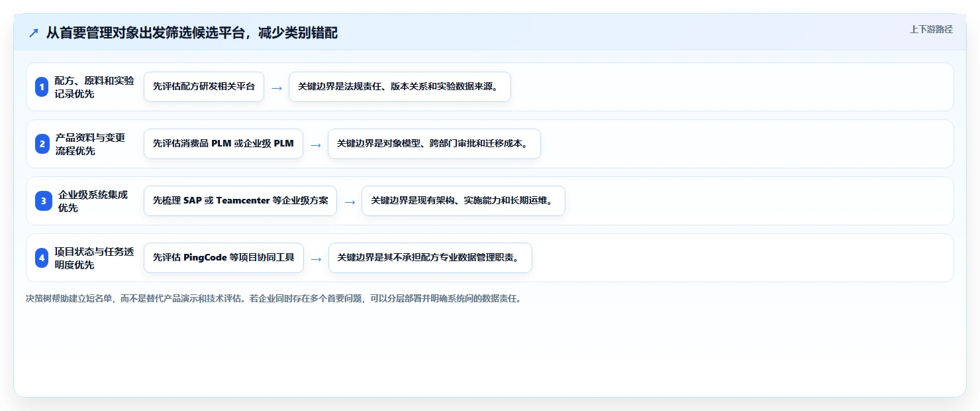Click 企业级系统集成优先 label

(93, 201)
